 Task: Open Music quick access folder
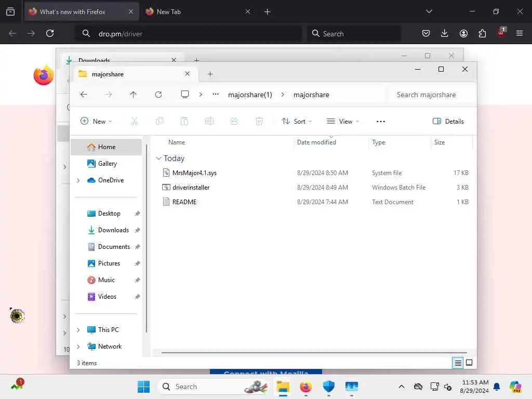point(106,280)
